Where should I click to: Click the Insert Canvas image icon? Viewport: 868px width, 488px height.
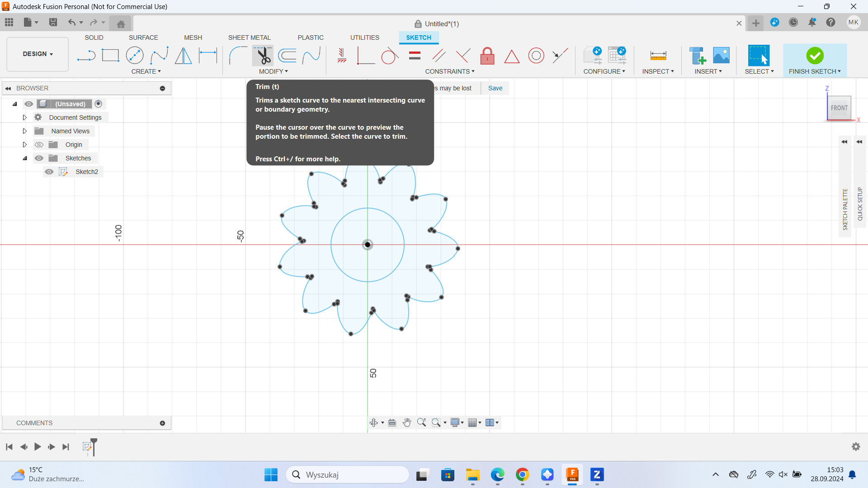722,56
